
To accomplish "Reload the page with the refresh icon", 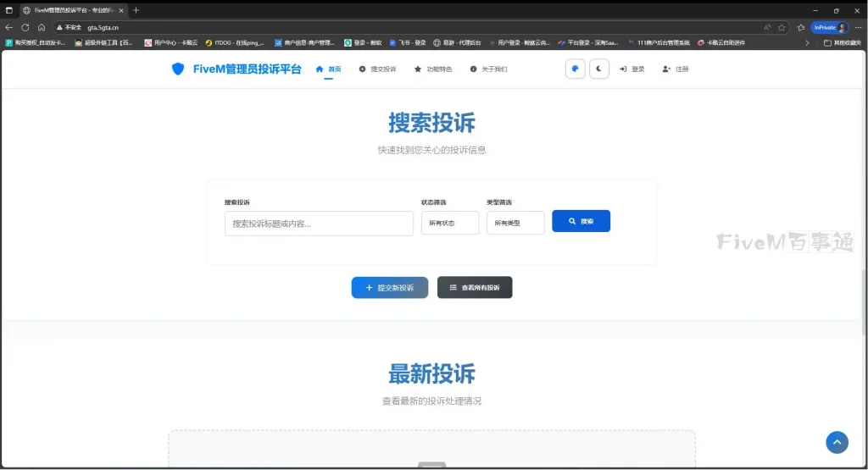I will [x=25, y=27].
